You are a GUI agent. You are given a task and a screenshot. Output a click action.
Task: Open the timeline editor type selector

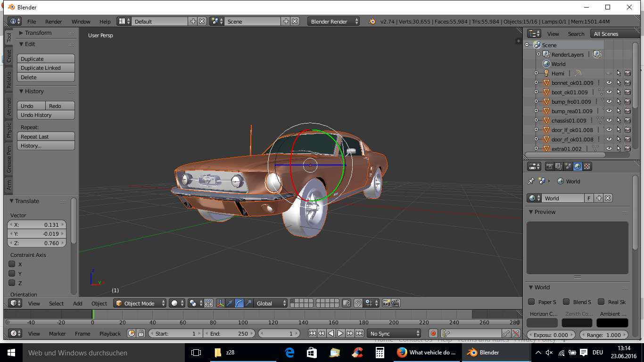tap(16, 333)
